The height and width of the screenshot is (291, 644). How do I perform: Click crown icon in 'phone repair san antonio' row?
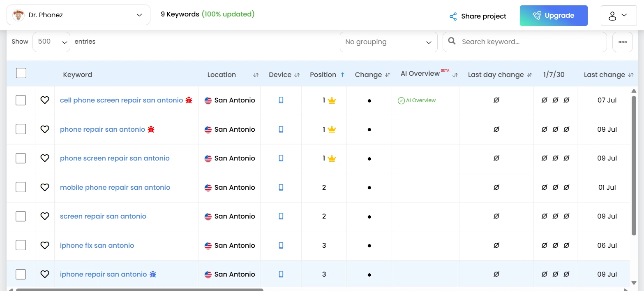[x=332, y=129]
